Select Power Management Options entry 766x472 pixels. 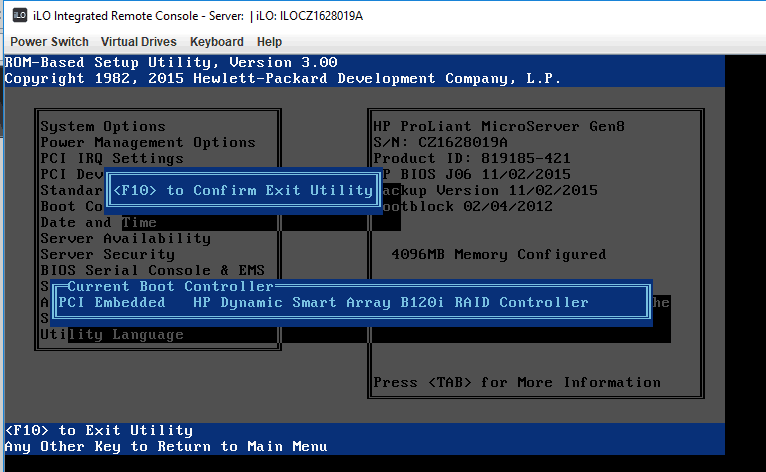[148, 143]
